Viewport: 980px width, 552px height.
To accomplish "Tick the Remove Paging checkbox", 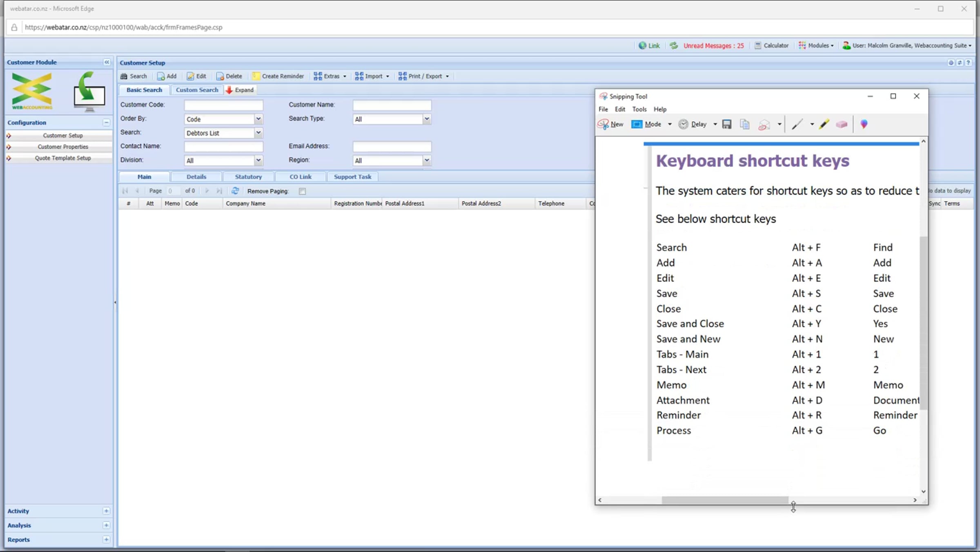I will pos(302,191).
